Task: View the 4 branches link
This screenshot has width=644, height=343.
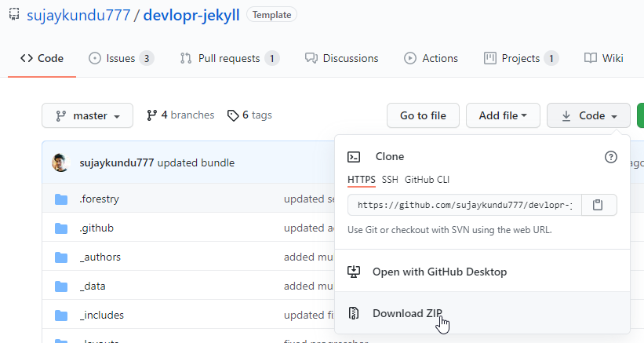Action: coord(180,115)
